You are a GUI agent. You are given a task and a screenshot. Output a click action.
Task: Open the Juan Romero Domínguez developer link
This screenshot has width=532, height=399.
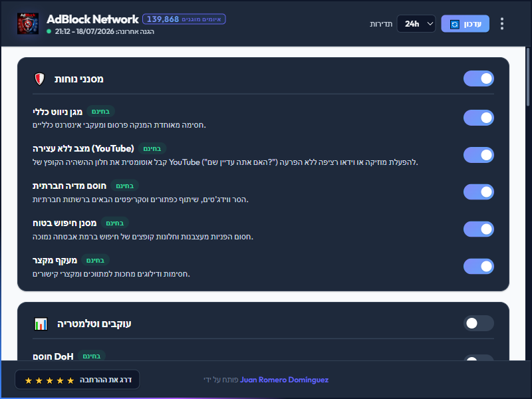coord(285,380)
